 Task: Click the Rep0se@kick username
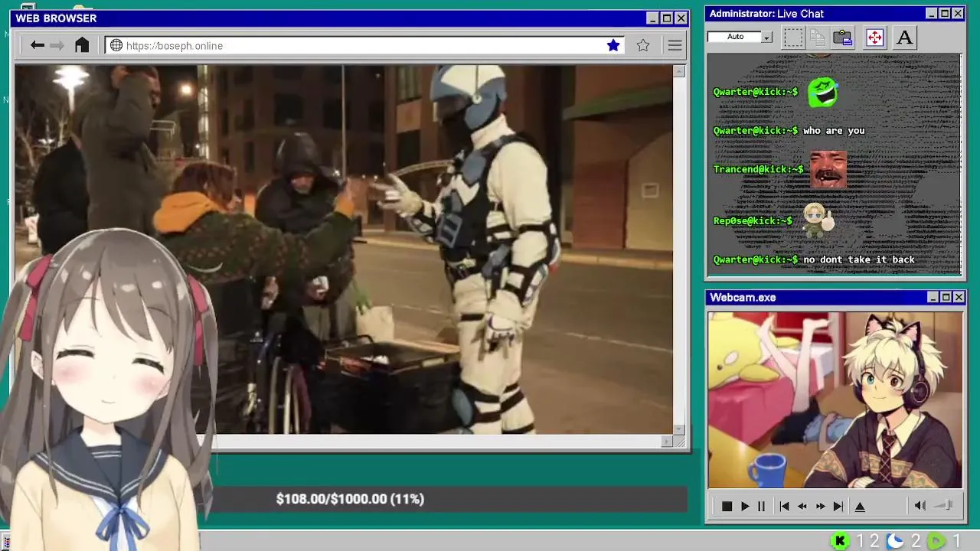pos(753,220)
